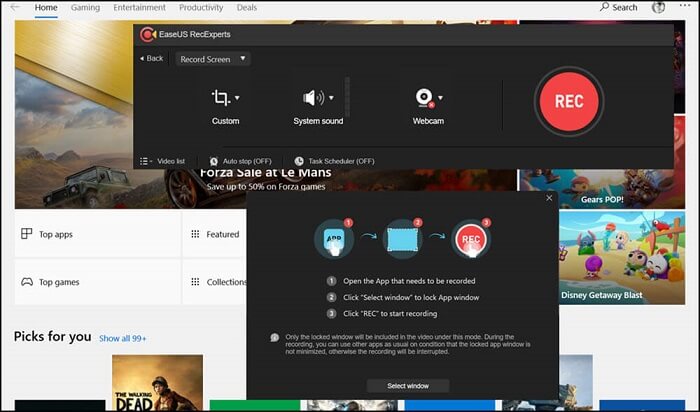Image resolution: width=700 pixels, height=412 pixels.
Task: Click the Webcam icon
Action: (x=425, y=98)
